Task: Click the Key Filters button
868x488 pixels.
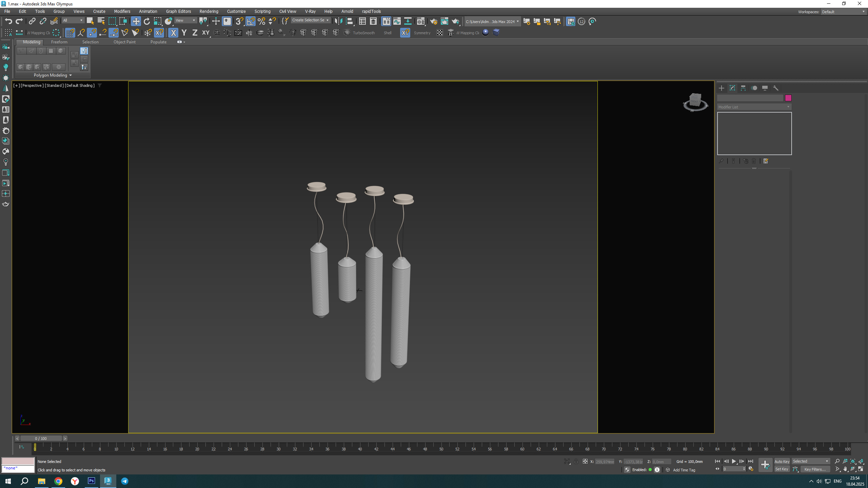Action: tap(815, 469)
